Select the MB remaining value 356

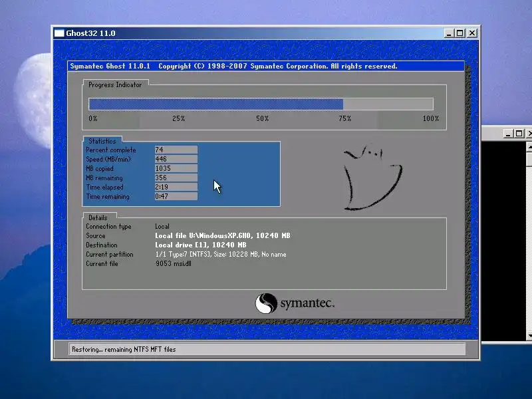(176, 178)
